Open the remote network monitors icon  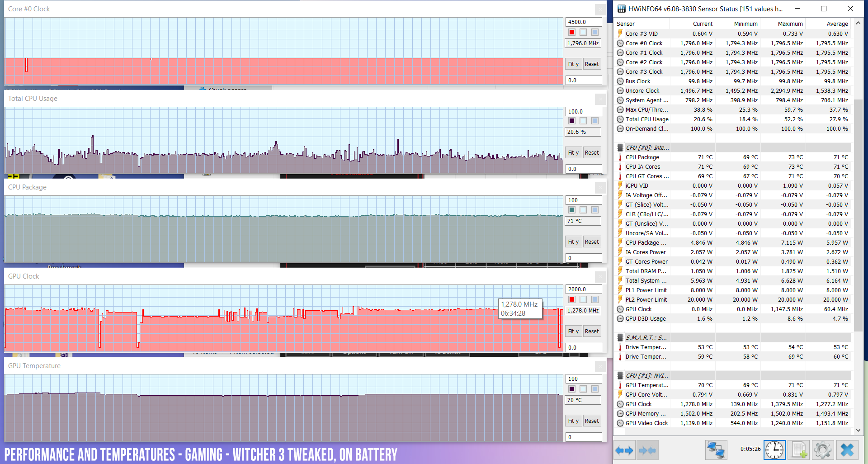coord(716,450)
